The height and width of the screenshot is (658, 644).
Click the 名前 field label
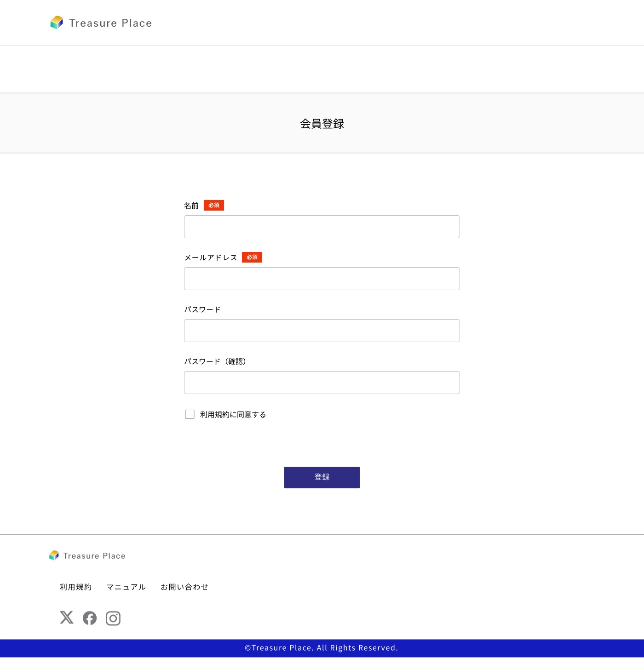[191, 206]
